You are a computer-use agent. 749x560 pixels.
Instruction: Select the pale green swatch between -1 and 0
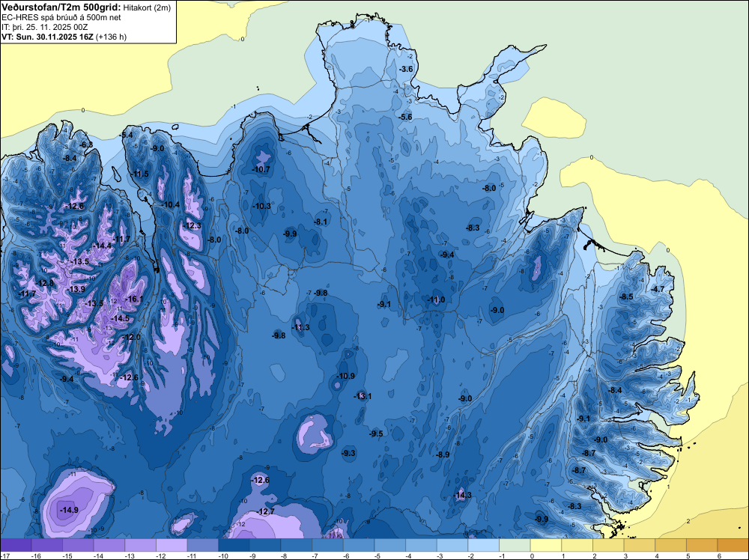click(x=515, y=545)
